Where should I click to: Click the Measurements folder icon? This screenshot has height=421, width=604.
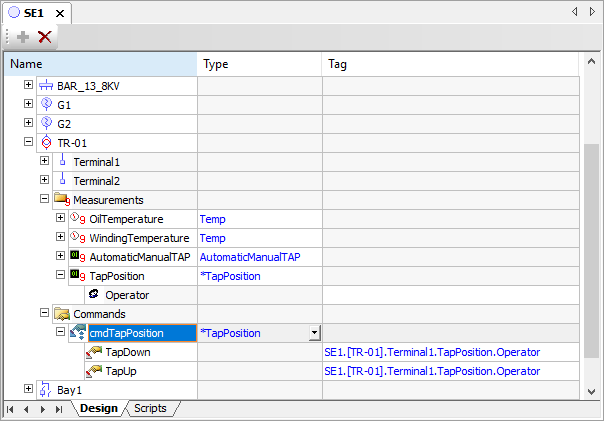click(62, 200)
